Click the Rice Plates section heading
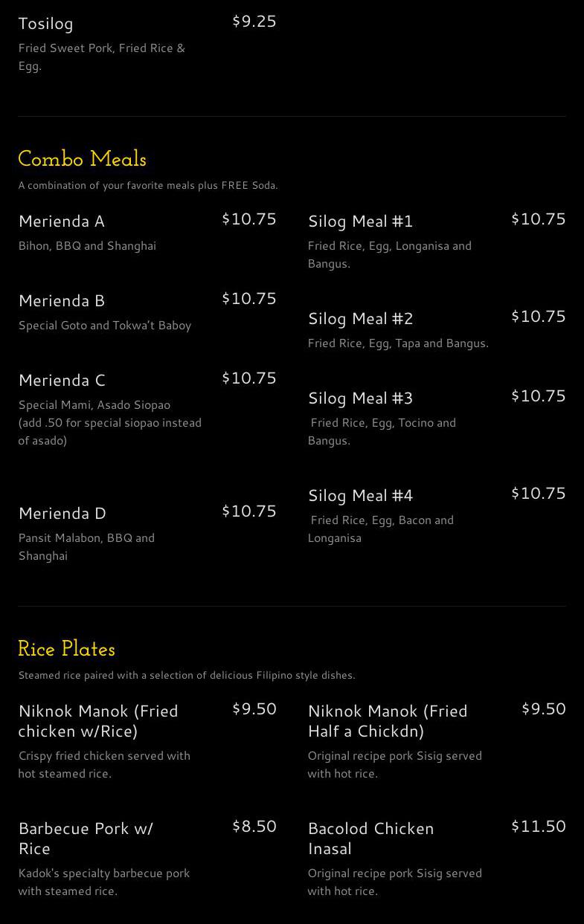 (x=67, y=650)
